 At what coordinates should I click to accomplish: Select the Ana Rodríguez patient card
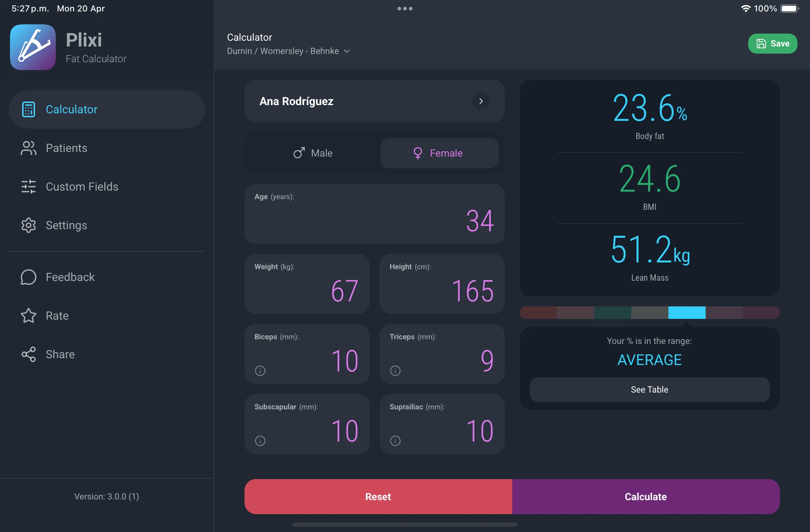click(x=374, y=101)
